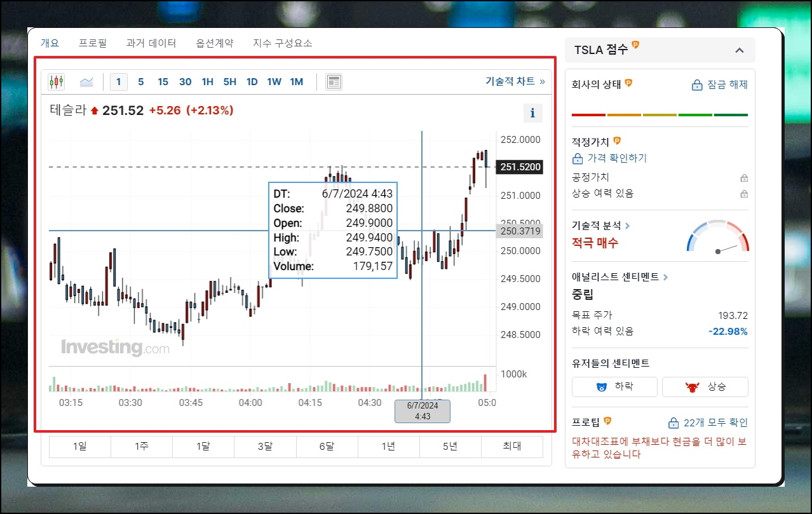Screen dimensions: 812x514
Task: Open the 지수 구성요소 tab
Action: (283, 43)
